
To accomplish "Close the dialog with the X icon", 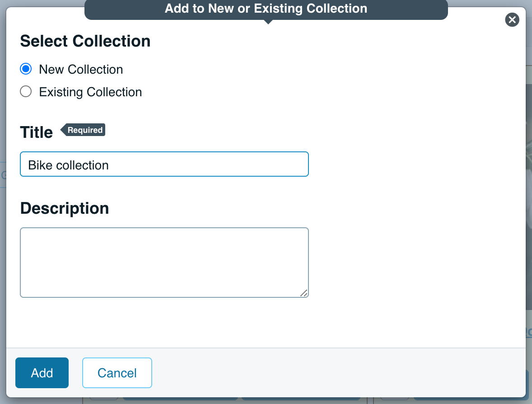I will click(x=512, y=20).
